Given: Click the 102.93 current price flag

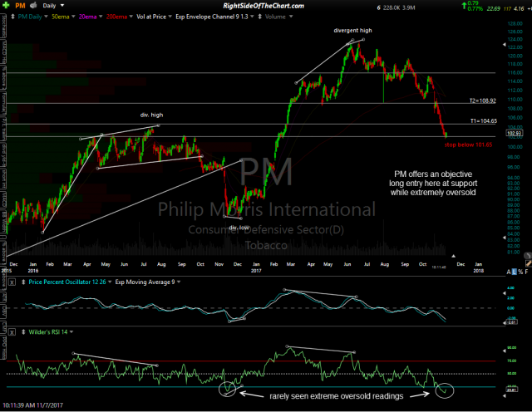Looking at the screenshot, I should pos(515,133).
